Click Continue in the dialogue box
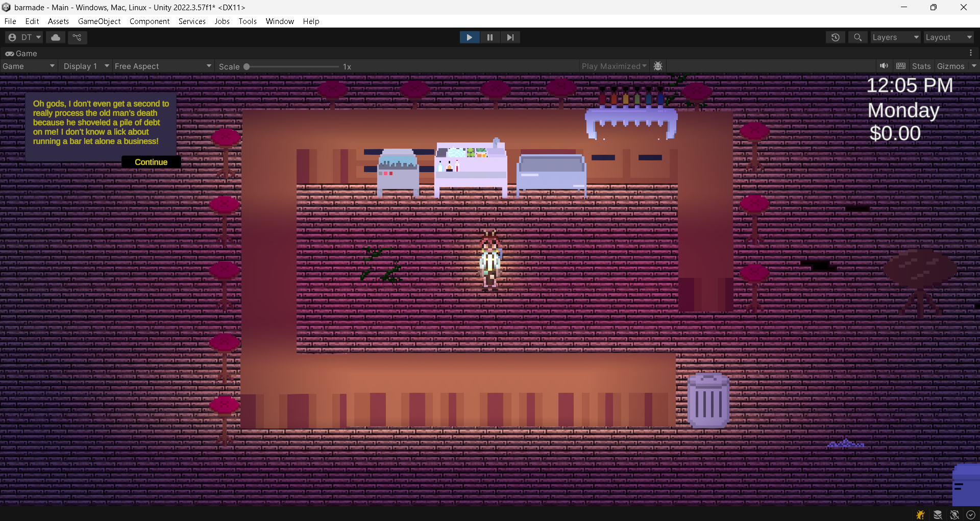The image size is (980, 521). tap(151, 162)
